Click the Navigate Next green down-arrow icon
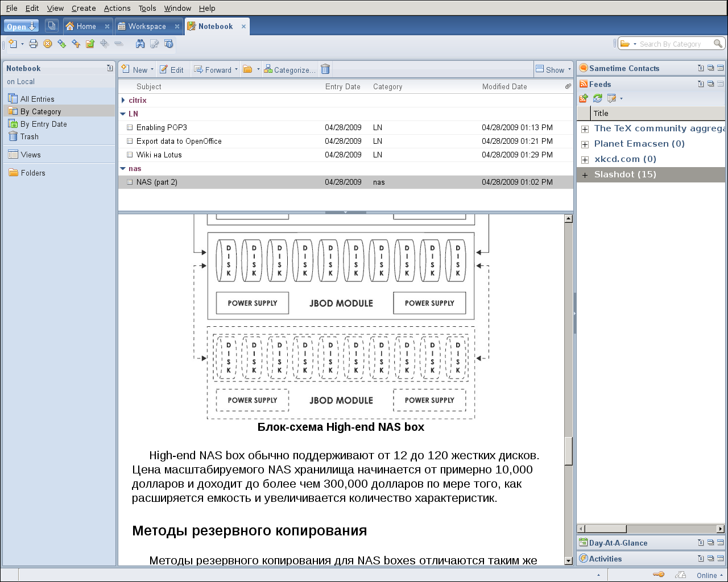Image resolution: width=728 pixels, height=582 pixels. (x=62, y=44)
